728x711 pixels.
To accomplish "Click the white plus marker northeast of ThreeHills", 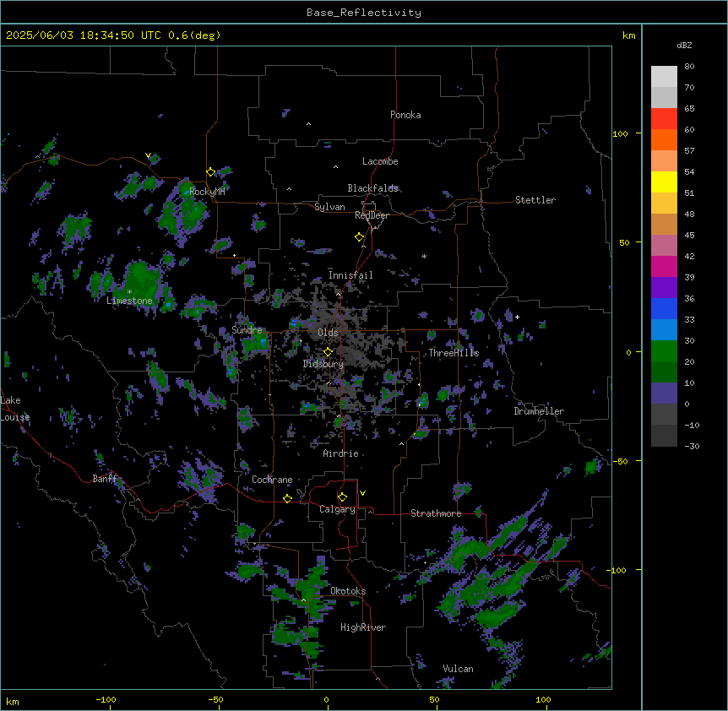I will 517,317.
